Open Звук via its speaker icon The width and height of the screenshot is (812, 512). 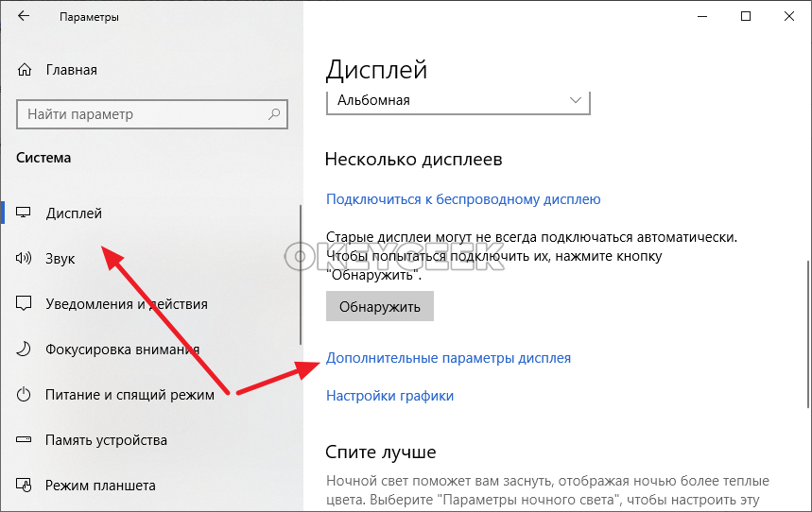pos(25,259)
